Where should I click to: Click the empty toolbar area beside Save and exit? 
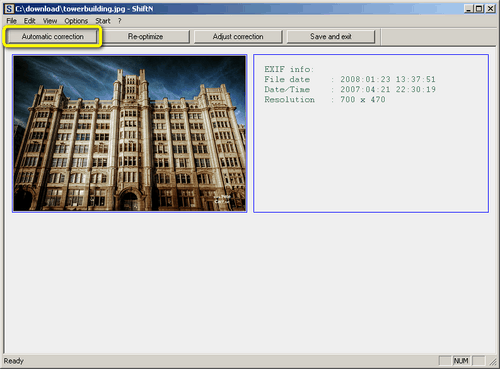(x=438, y=37)
